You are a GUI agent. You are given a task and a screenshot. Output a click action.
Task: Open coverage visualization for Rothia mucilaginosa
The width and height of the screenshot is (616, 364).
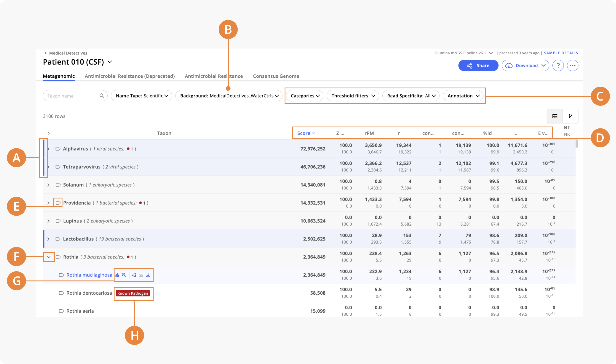coord(117,275)
